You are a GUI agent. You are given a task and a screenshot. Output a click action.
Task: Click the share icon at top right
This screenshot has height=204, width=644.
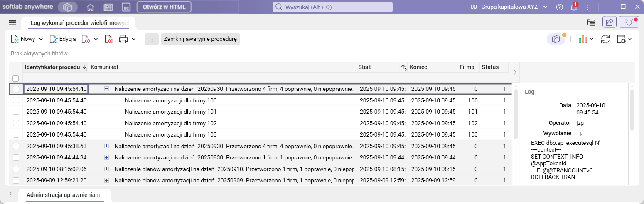pos(610,22)
